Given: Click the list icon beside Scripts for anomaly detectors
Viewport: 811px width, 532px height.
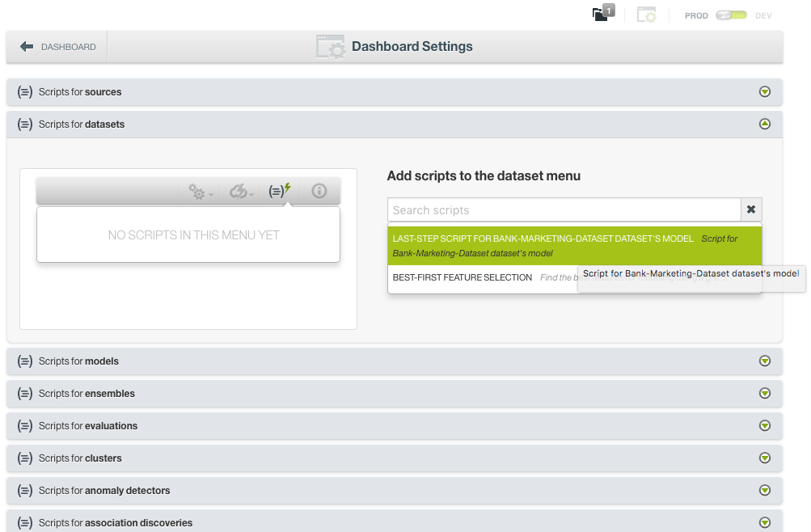Looking at the screenshot, I should 24,490.
